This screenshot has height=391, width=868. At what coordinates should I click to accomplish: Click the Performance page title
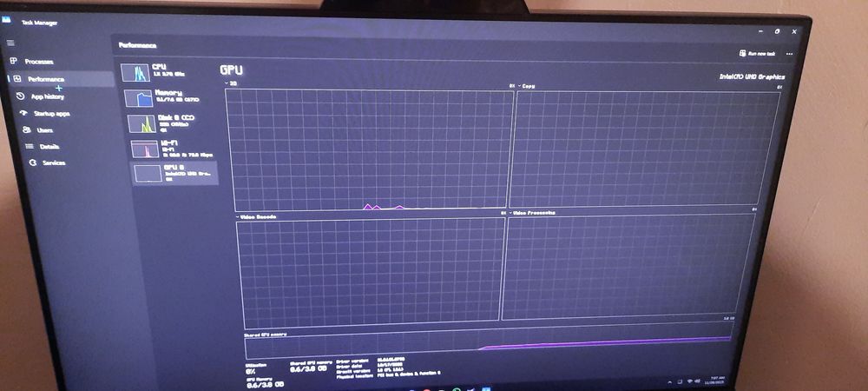coord(137,45)
